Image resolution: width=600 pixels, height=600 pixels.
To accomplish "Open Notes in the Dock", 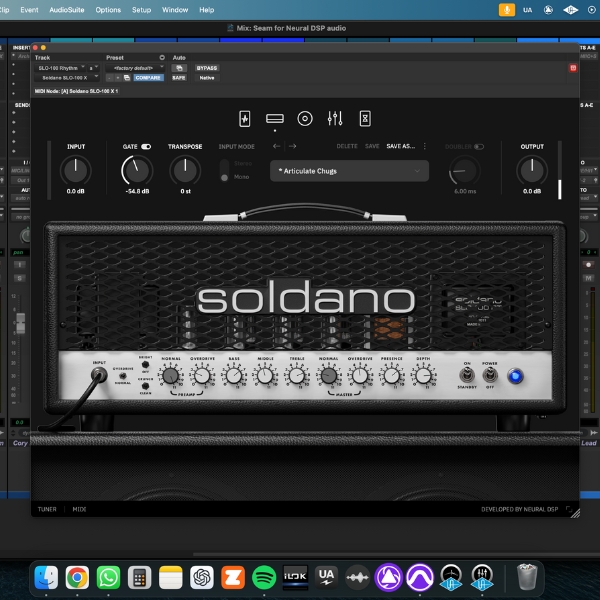I will pyautogui.click(x=171, y=577).
